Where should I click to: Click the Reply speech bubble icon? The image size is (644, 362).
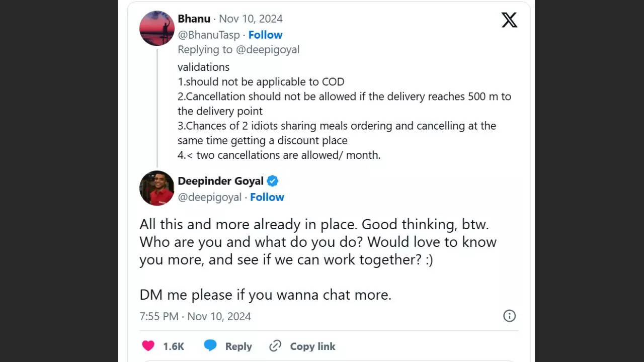coord(210,346)
